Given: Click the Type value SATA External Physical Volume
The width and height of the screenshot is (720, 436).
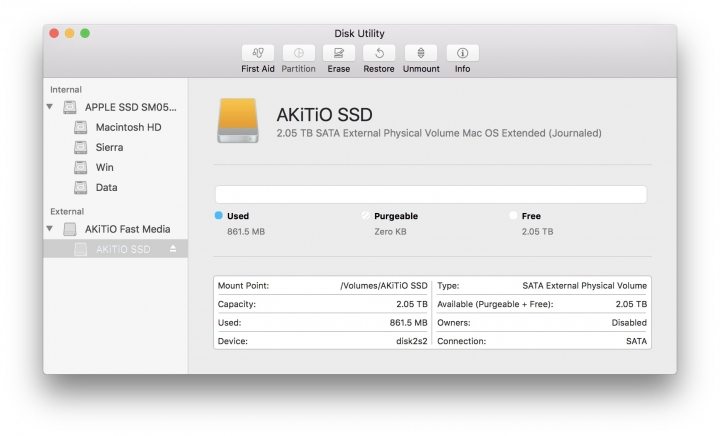Looking at the screenshot, I should point(585,285).
